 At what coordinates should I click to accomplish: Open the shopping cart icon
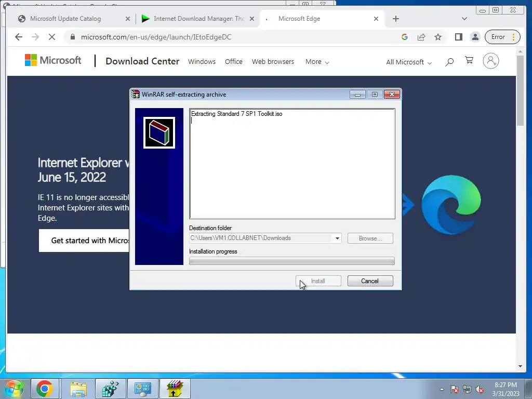469,60
